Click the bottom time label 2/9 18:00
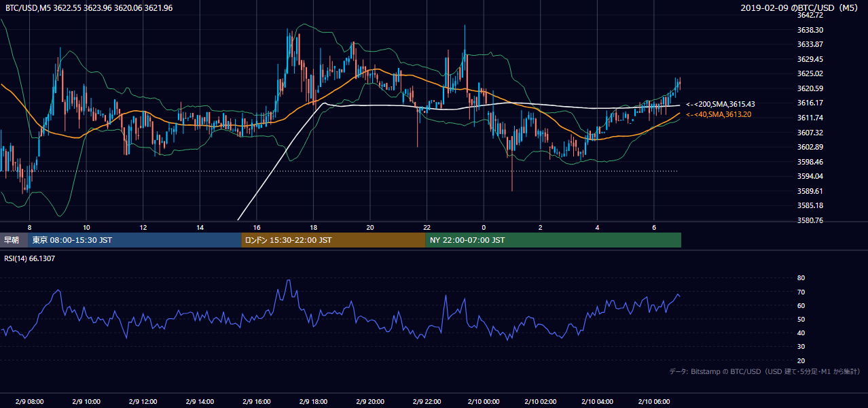Screen dimensions: 868x408 pyautogui.click(x=313, y=401)
